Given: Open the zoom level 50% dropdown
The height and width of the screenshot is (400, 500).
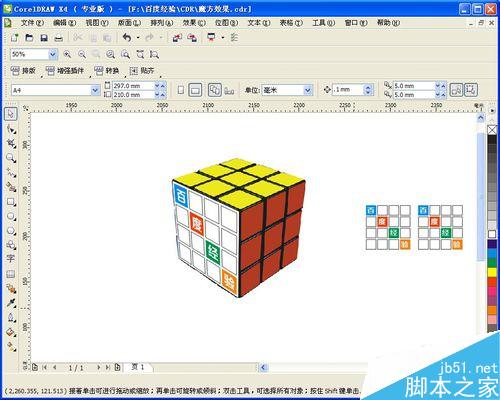Looking at the screenshot, I should (x=53, y=54).
